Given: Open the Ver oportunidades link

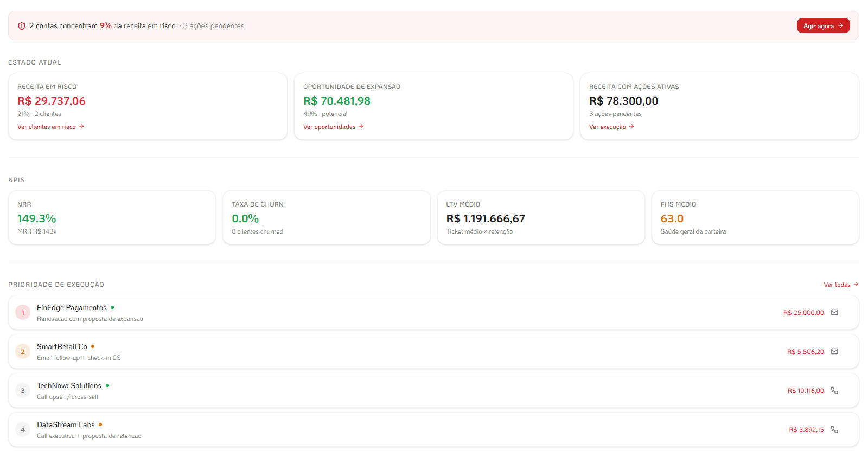Looking at the screenshot, I should pos(333,127).
